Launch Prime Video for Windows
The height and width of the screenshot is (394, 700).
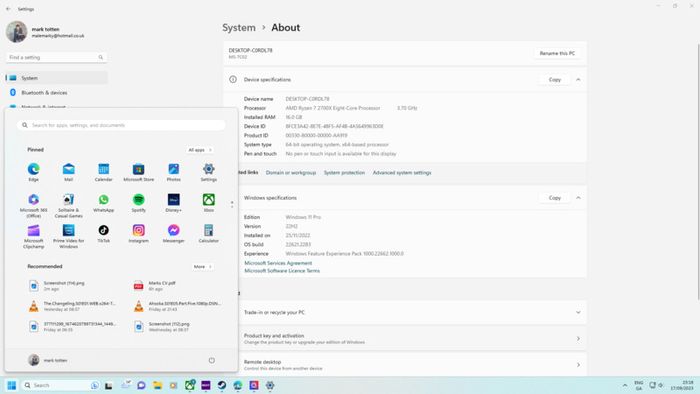click(68, 236)
